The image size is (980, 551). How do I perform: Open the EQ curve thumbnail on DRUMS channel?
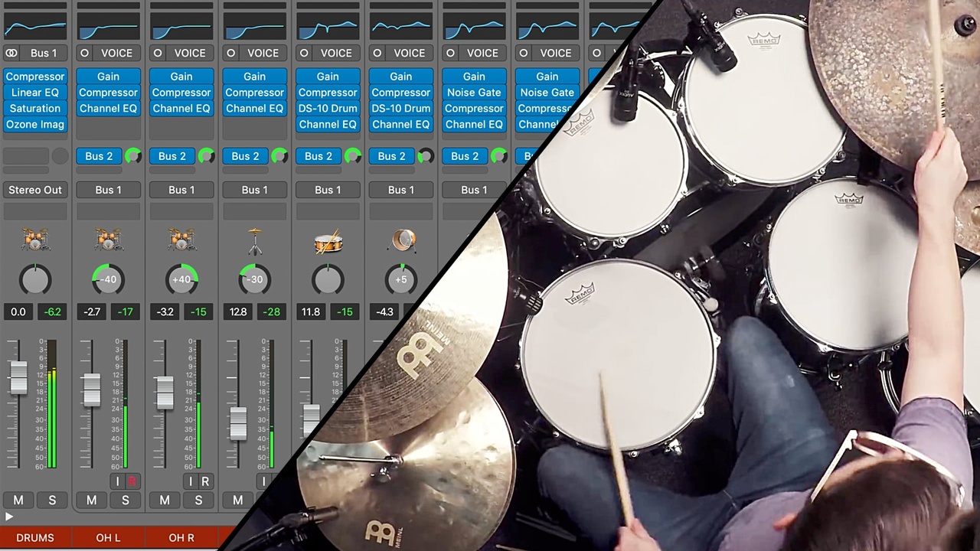(35, 26)
